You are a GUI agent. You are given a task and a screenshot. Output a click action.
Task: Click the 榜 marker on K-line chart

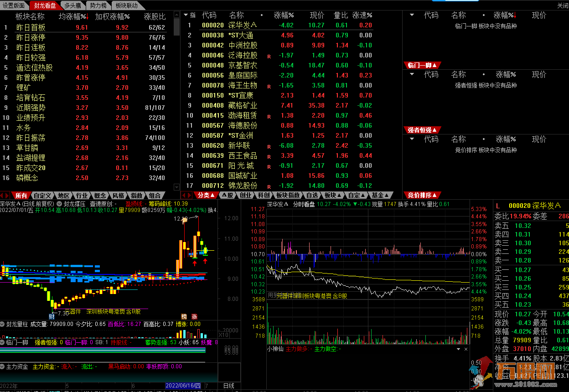point(184,316)
